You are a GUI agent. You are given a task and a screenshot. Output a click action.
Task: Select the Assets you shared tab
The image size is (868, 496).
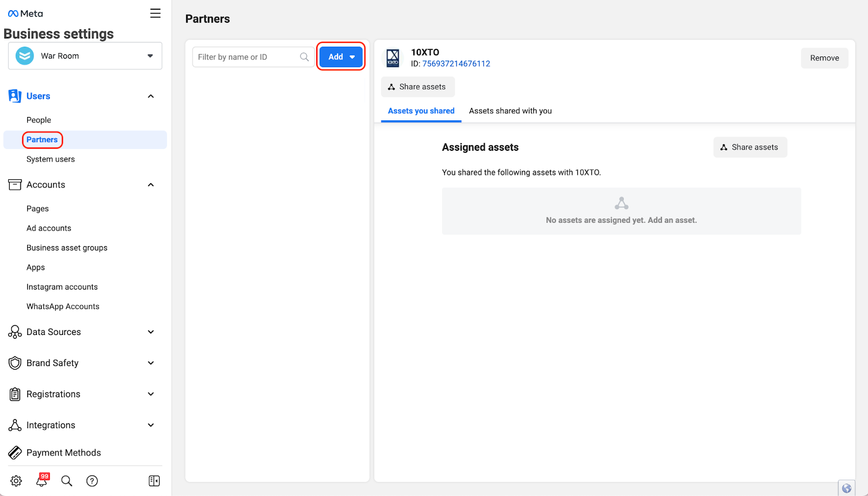[421, 111]
